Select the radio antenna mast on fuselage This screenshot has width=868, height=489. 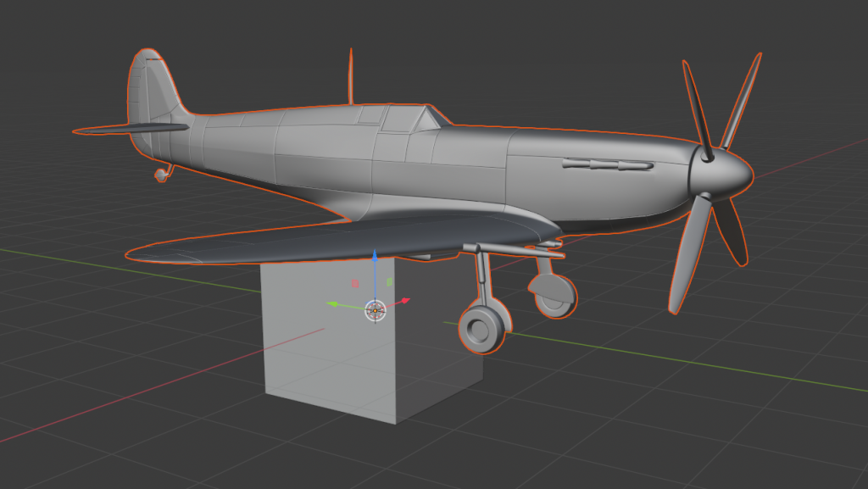point(349,78)
